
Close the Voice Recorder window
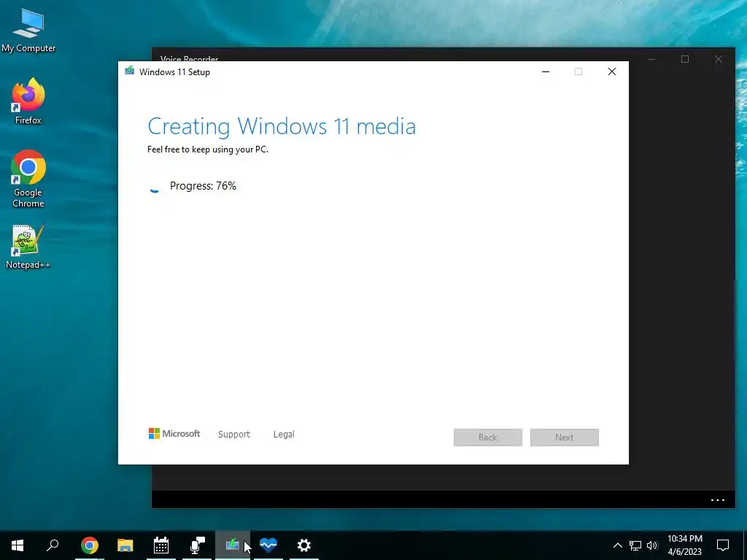pos(719,59)
